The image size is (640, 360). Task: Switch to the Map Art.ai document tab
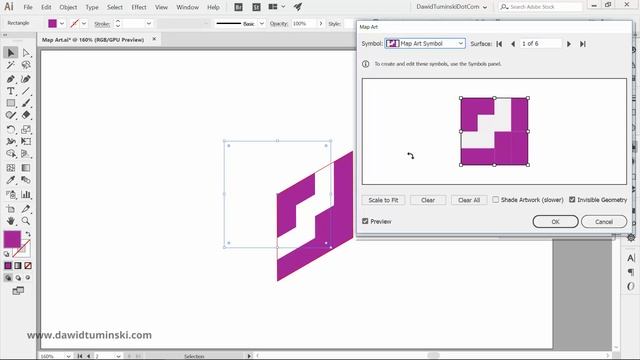[93, 40]
